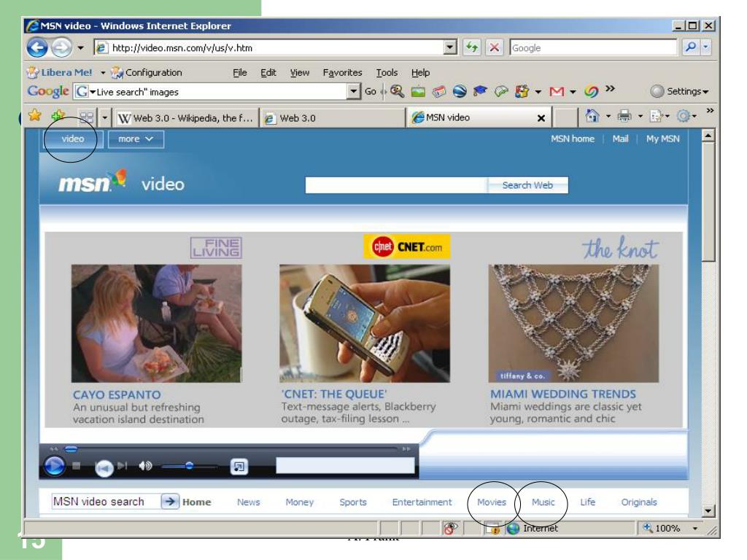Click the Google toolbar web search magnifier icon
The image size is (747, 560).
[397, 91]
